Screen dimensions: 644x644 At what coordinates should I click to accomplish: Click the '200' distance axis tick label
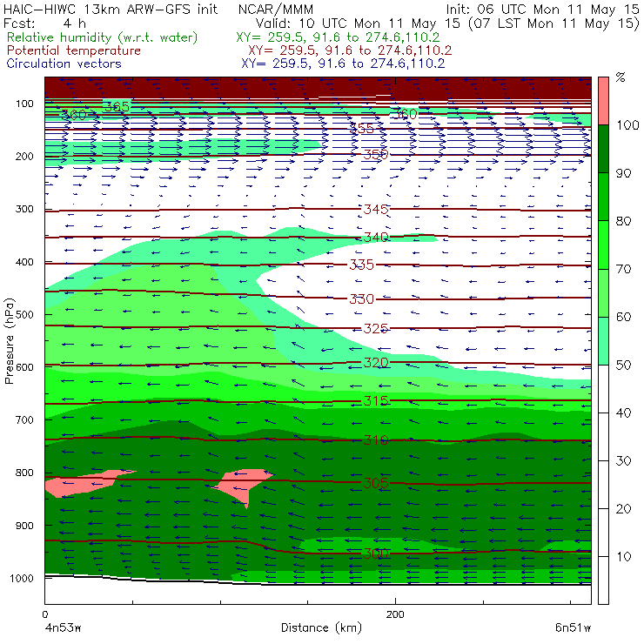pos(395,614)
